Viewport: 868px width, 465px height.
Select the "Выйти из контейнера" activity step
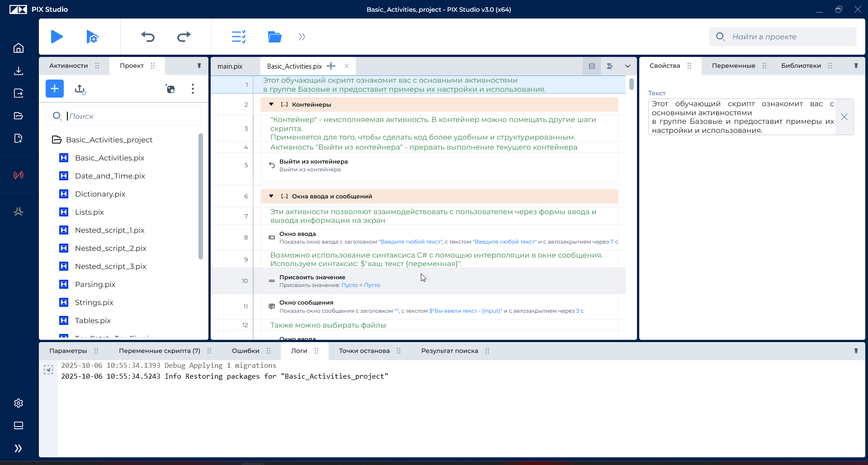coord(439,165)
